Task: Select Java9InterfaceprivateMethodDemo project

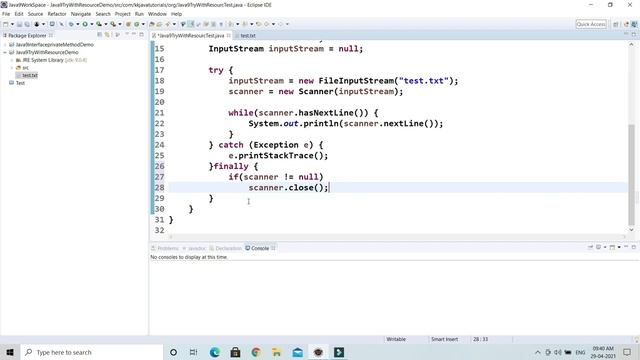Action: pyautogui.click(x=54, y=44)
